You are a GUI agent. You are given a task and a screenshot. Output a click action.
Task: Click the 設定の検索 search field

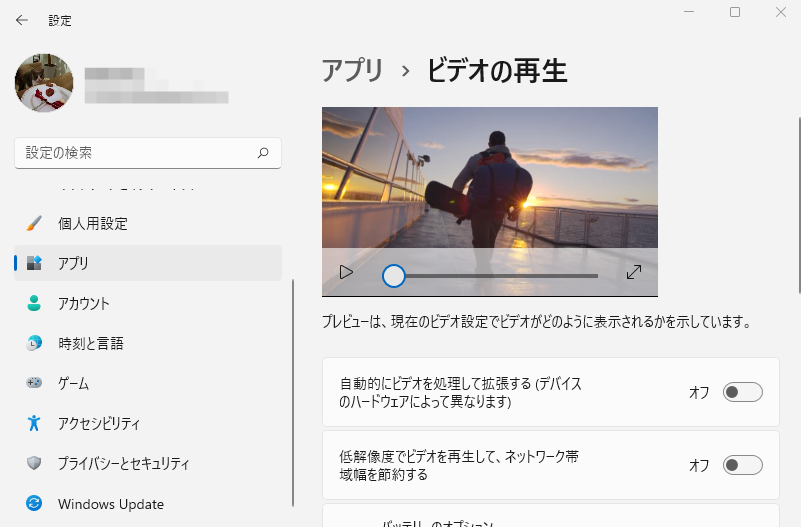point(148,153)
